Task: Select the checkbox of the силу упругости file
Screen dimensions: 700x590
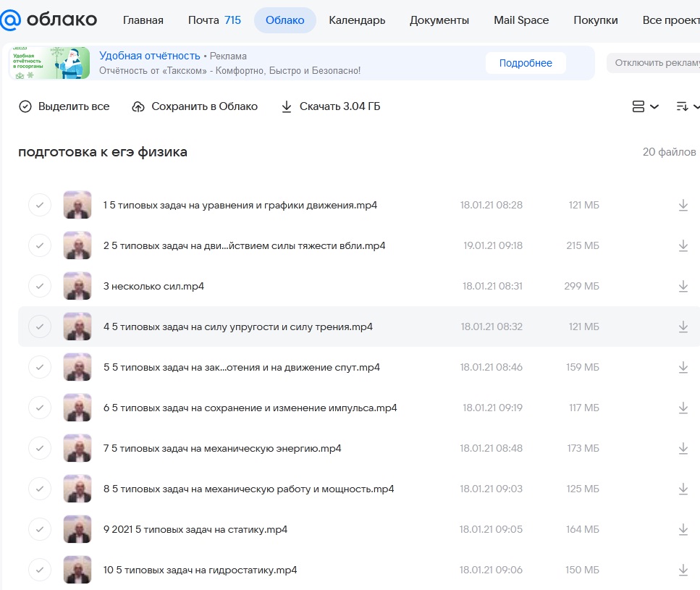Action: [x=40, y=326]
